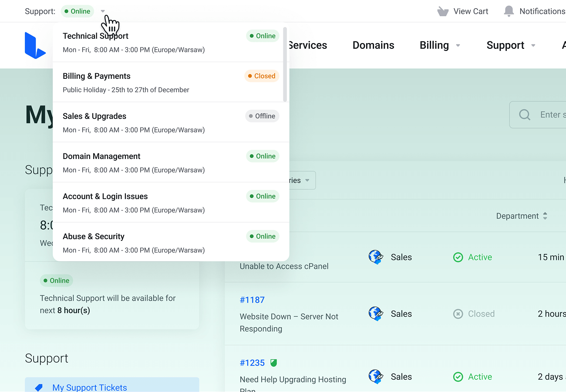The width and height of the screenshot is (566, 392).
Task: Open My Support Tickets sidebar link
Action: point(90,388)
